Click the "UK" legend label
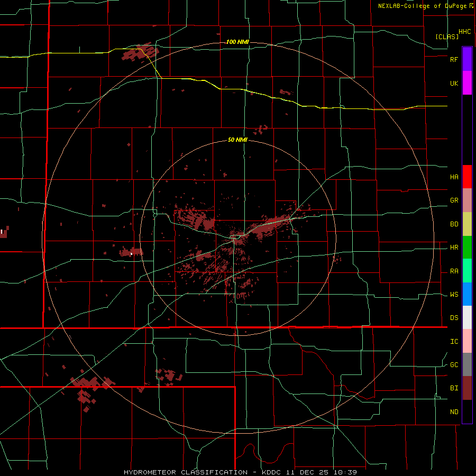Screen dimensions: 476x476 pyautogui.click(x=454, y=84)
